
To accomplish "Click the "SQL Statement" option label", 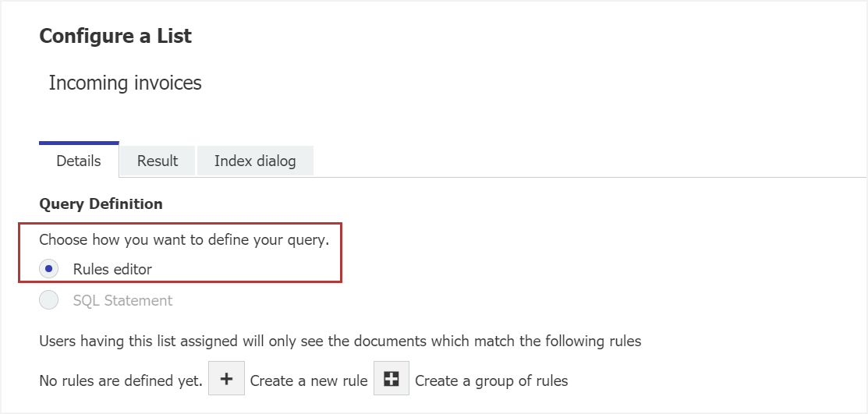I will coord(122,300).
